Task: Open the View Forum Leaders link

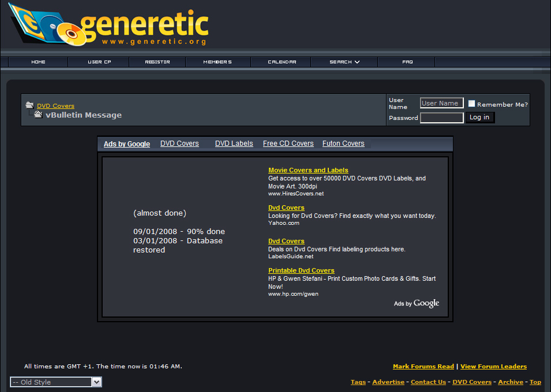Action: 493,366
